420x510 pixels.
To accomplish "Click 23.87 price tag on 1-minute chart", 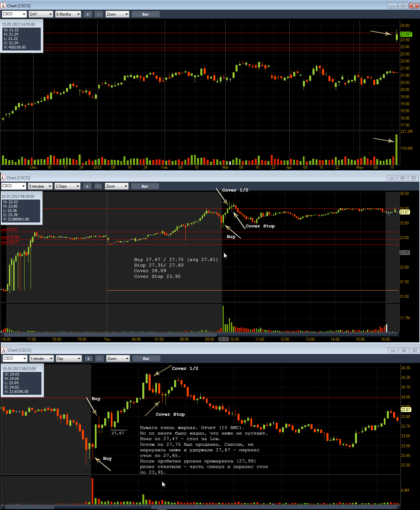I will (x=406, y=410).
